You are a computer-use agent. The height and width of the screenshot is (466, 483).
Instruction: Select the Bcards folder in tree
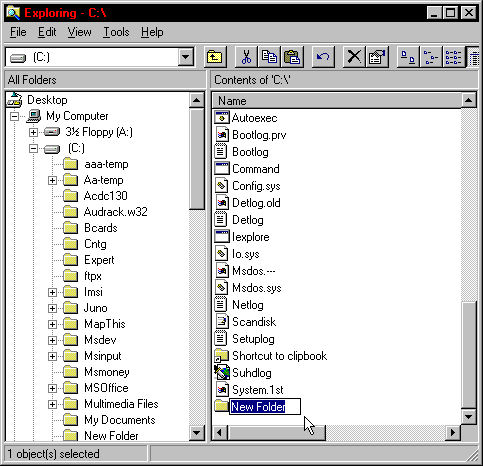click(101, 228)
